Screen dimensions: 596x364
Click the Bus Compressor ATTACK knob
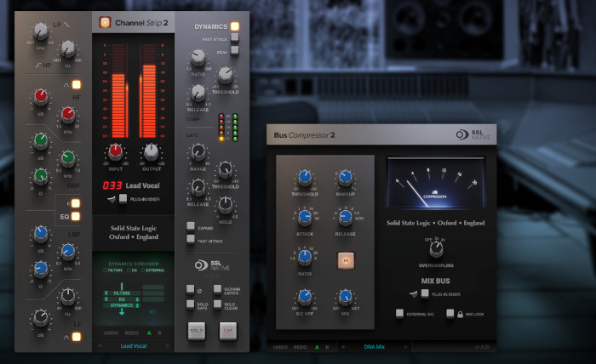pyautogui.click(x=305, y=217)
